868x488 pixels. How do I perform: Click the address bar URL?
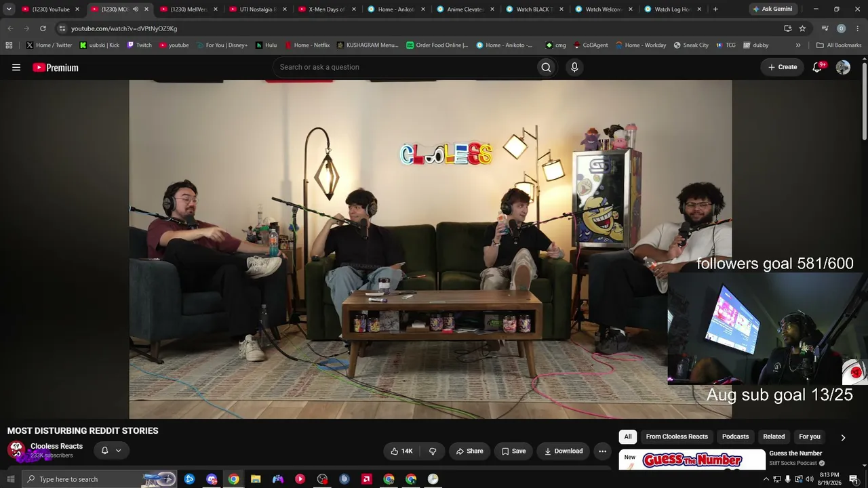click(124, 28)
